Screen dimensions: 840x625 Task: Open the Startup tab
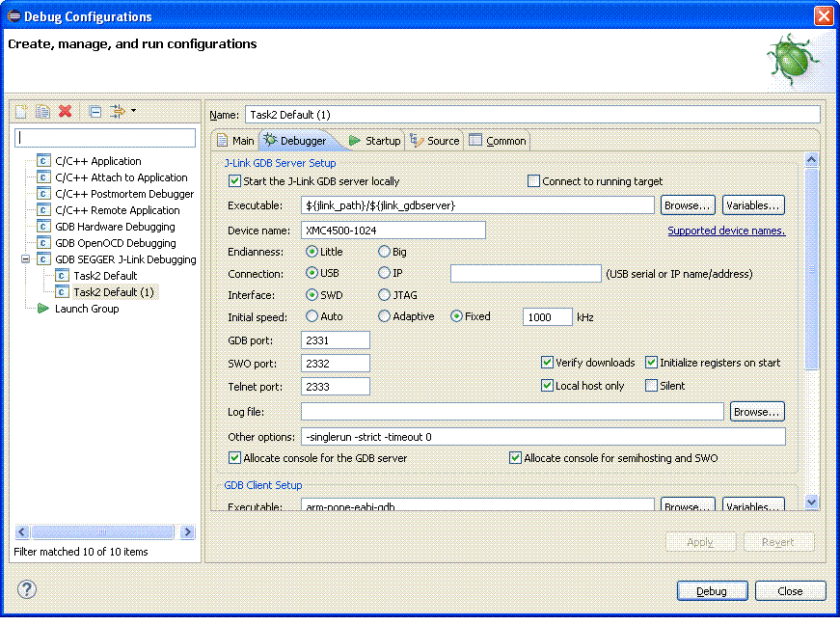(x=374, y=140)
